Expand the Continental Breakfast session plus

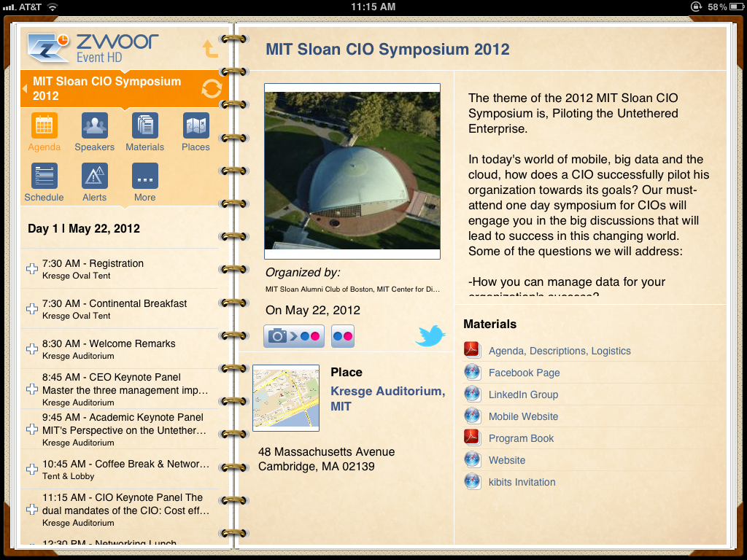[32, 308]
